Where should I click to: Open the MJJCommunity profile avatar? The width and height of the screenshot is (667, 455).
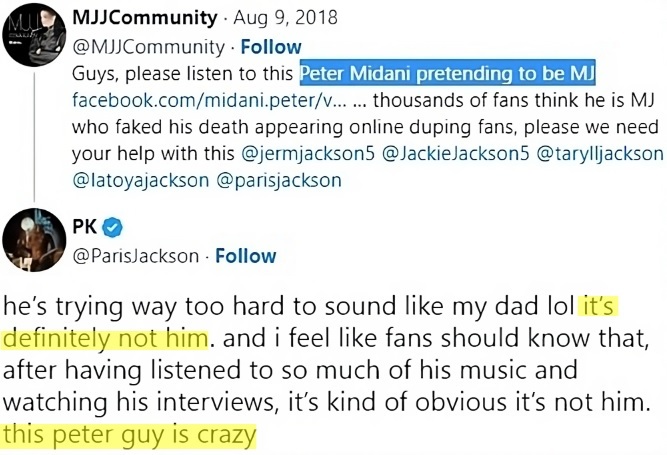34,34
